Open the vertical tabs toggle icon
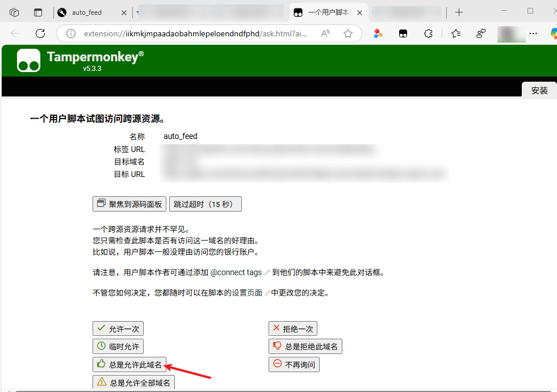The height and width of the screenshot is (392, 557). [x=38, y=12]
